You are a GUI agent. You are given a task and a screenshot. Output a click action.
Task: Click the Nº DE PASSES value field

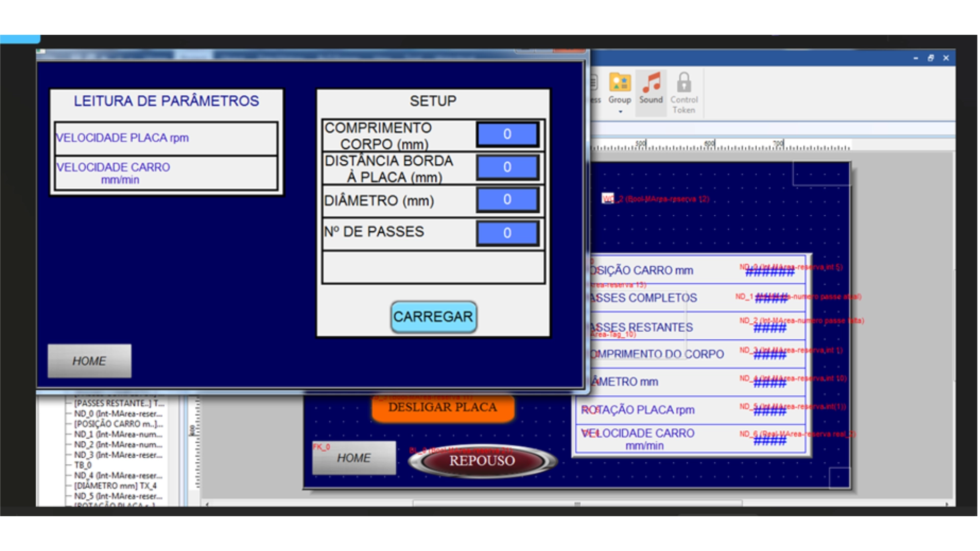(x=507, y=233)
